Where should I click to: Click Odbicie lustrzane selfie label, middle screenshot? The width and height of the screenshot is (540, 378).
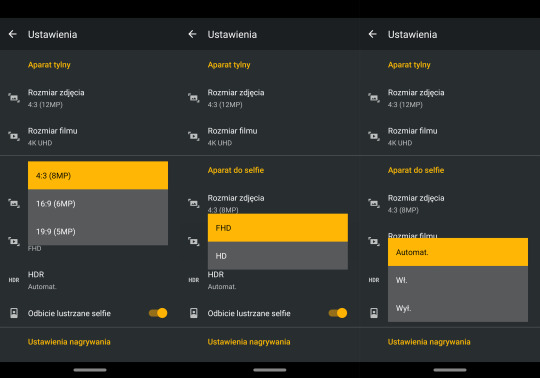point(249,313)
